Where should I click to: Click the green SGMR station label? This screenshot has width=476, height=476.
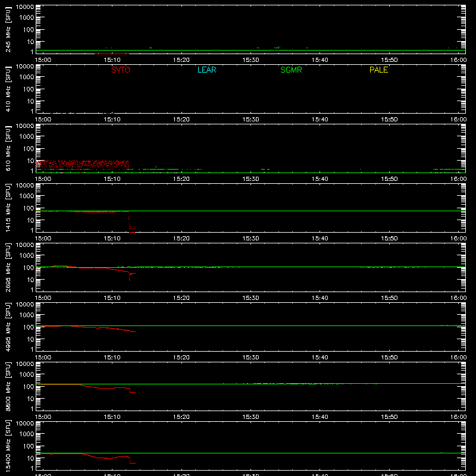291,70
